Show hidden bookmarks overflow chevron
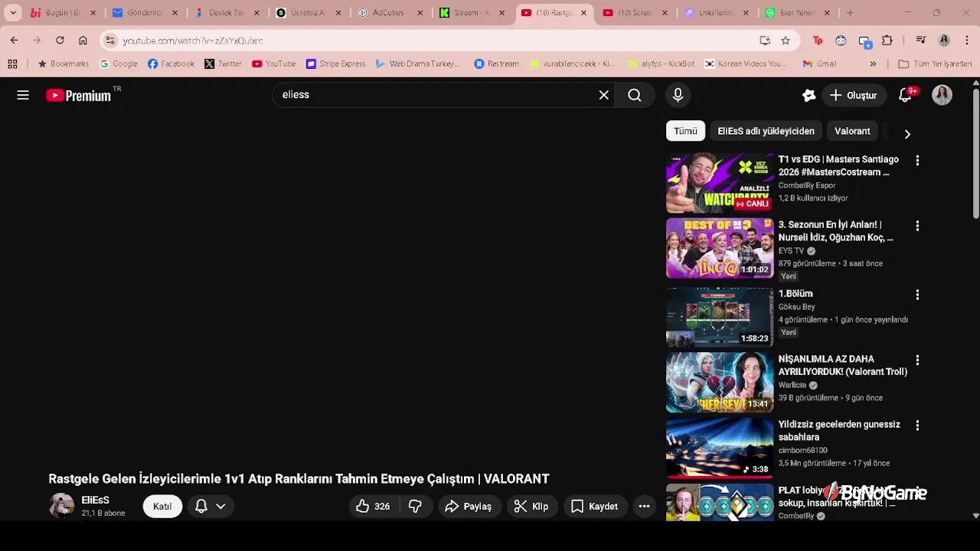Image resolution: width=980 pixels, height=551 pixels. click(873, 64)
